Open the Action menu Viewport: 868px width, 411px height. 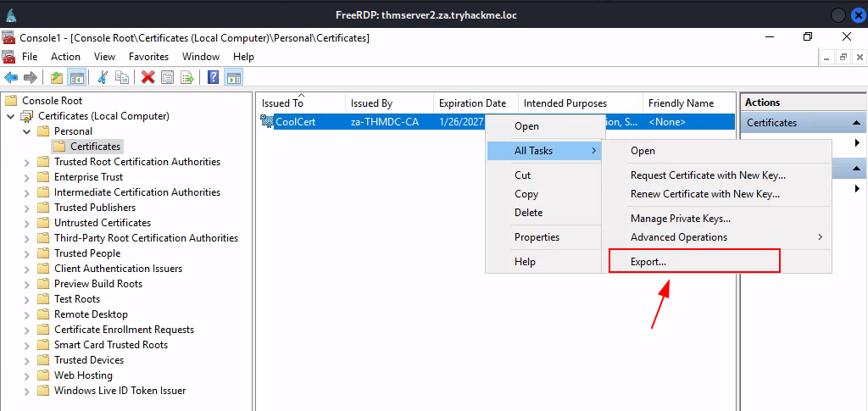66,57
